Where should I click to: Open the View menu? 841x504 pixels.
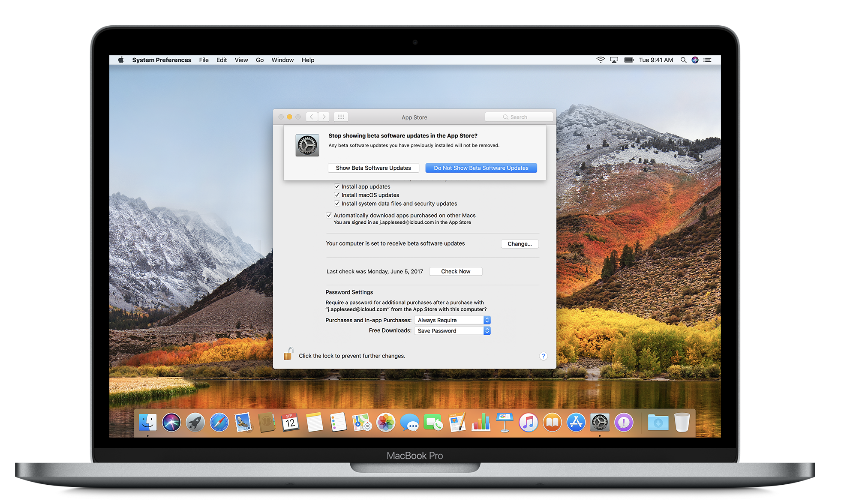(x=241, y=60)
